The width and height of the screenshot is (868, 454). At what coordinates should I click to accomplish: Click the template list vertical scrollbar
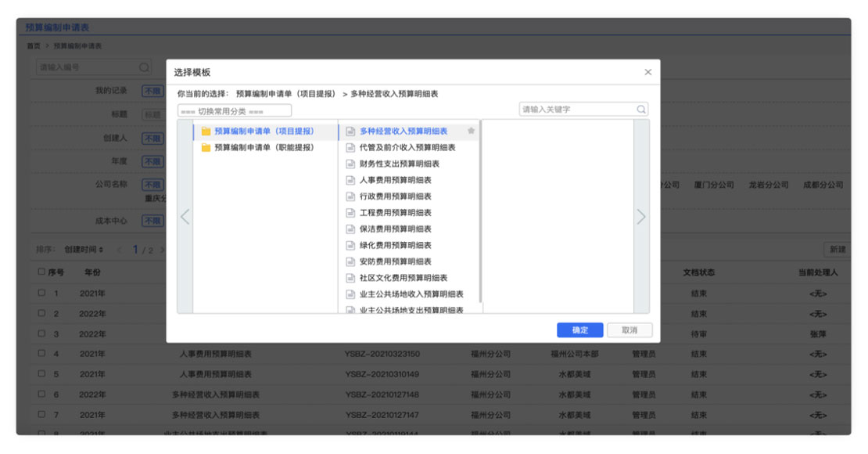(x=481, y=211)
